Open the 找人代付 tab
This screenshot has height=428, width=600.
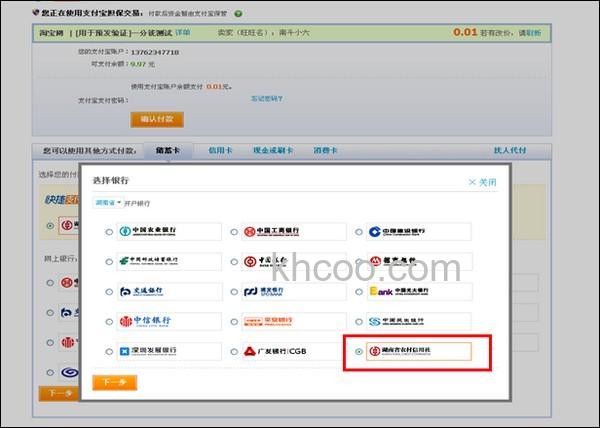(510, 150)
